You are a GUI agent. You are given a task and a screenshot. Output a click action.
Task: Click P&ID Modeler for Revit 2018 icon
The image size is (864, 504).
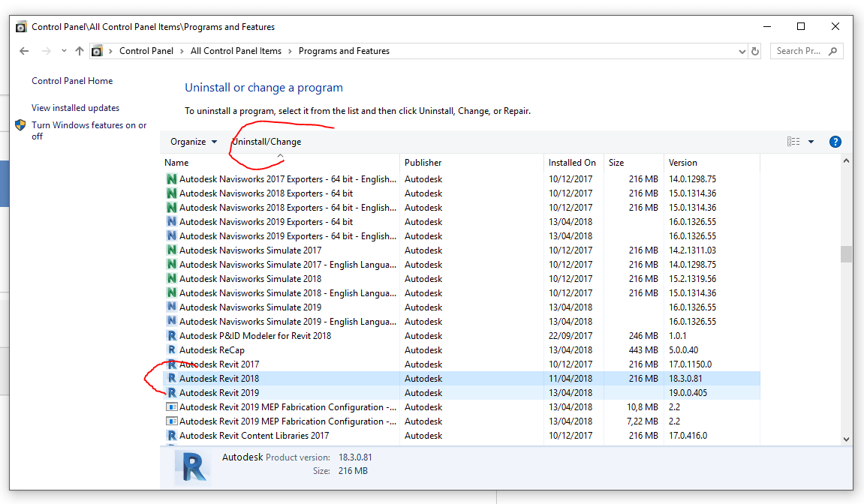tap(171, 336)
